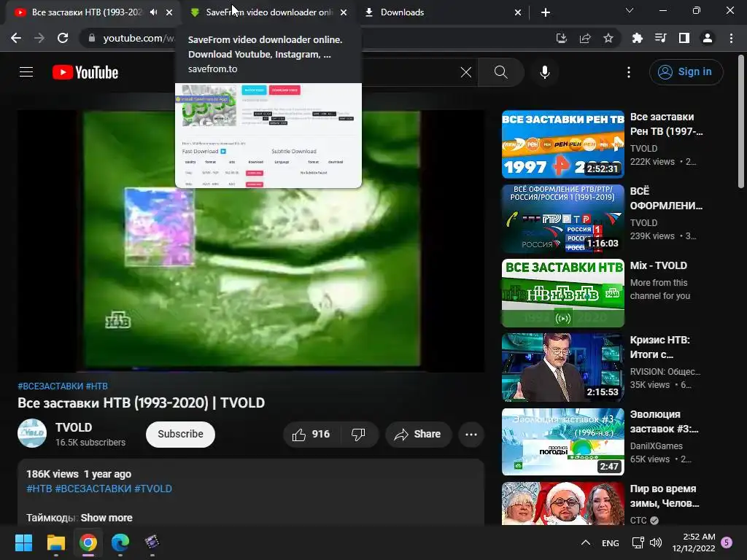The width and height of the screenshot is (747, 560).
Task: Open #НТВ hashtag above the title
Action: 97,386
